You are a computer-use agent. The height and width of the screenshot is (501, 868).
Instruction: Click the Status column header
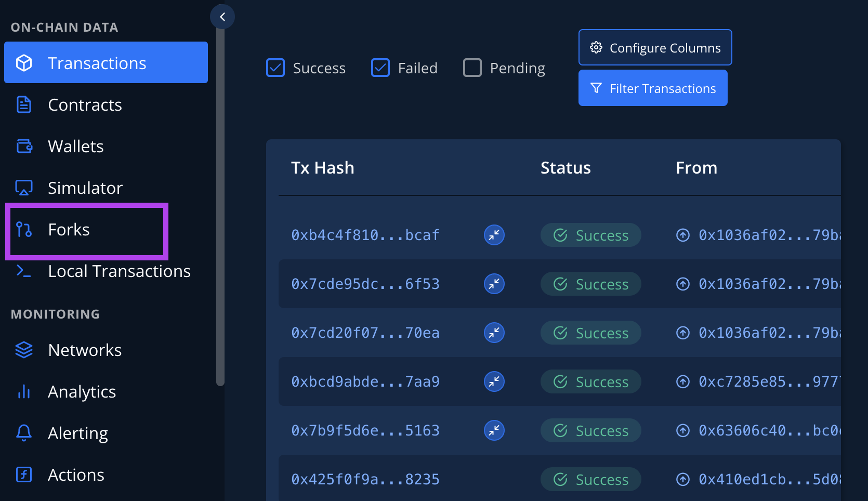pyautogui.click(x=565, y=168)
